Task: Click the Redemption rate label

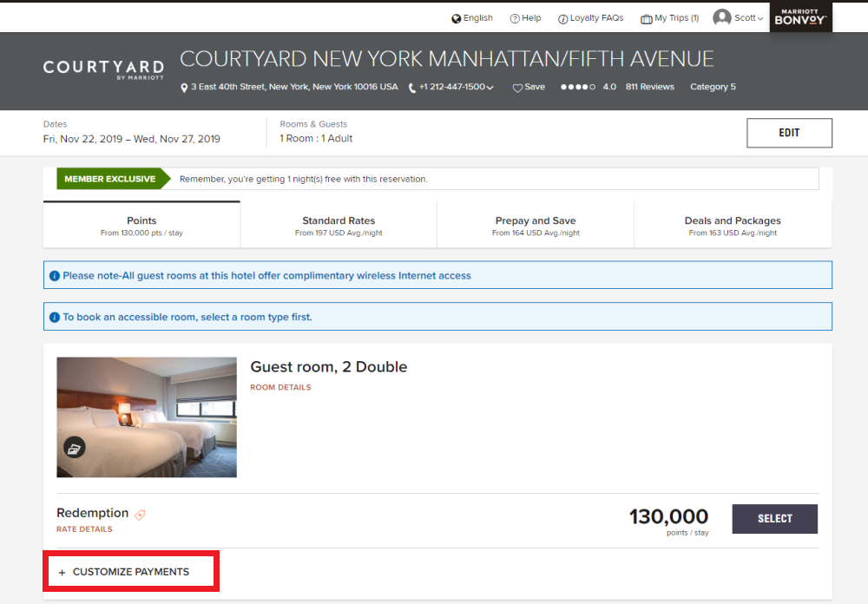Action: (x=93, y=513)
